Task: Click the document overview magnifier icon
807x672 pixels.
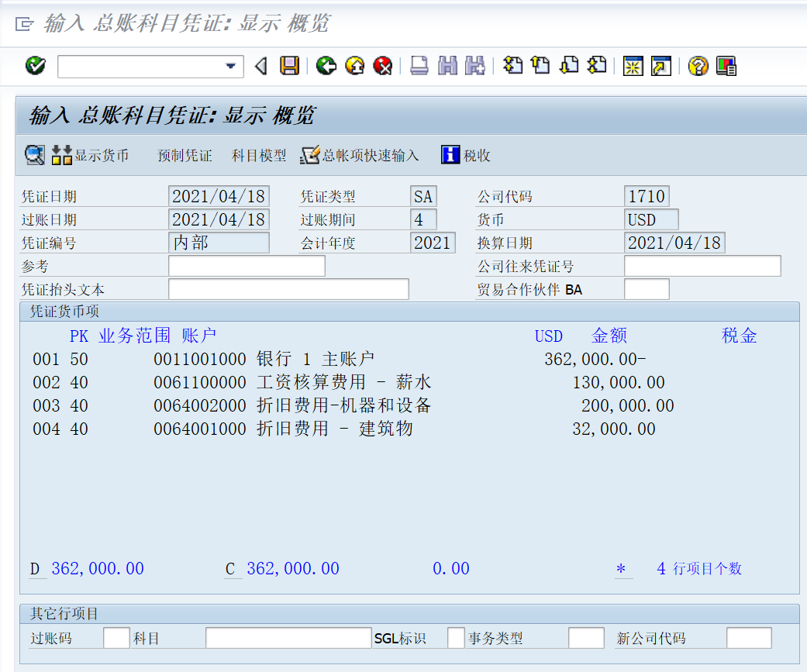Action: 34,155
